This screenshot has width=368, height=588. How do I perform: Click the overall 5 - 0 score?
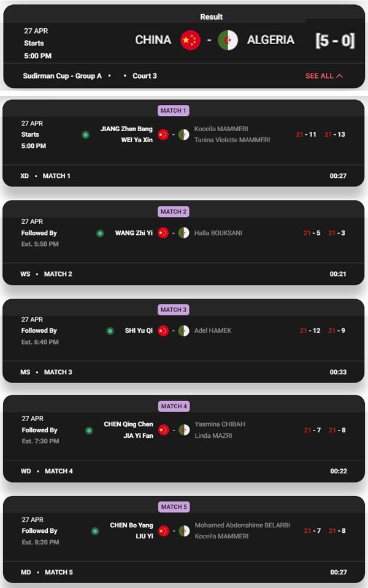click(335, 40)
